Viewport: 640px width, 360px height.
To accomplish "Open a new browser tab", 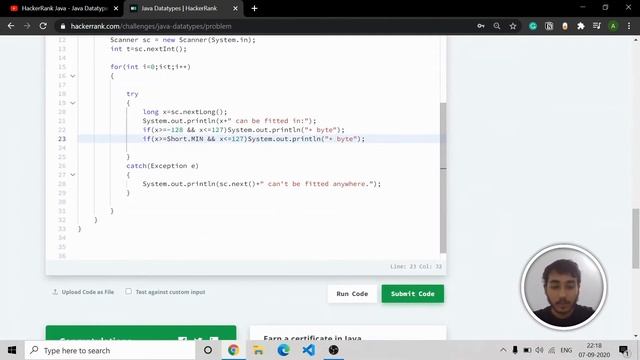I will point(254,8).
